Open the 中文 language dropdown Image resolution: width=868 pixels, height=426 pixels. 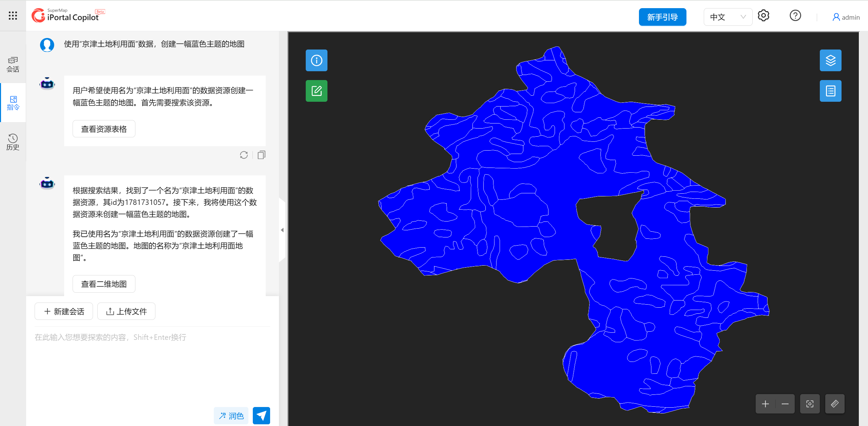point(728,17)
